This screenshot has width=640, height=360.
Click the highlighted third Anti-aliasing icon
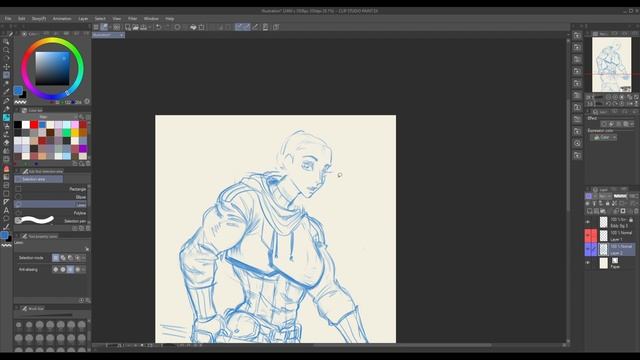point(70,269)
